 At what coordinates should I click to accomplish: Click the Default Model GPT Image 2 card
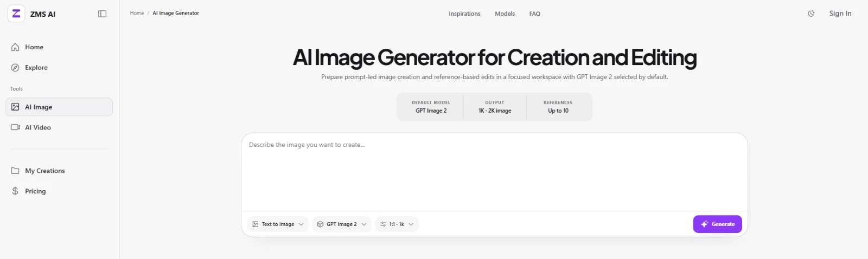pos(431,107)
